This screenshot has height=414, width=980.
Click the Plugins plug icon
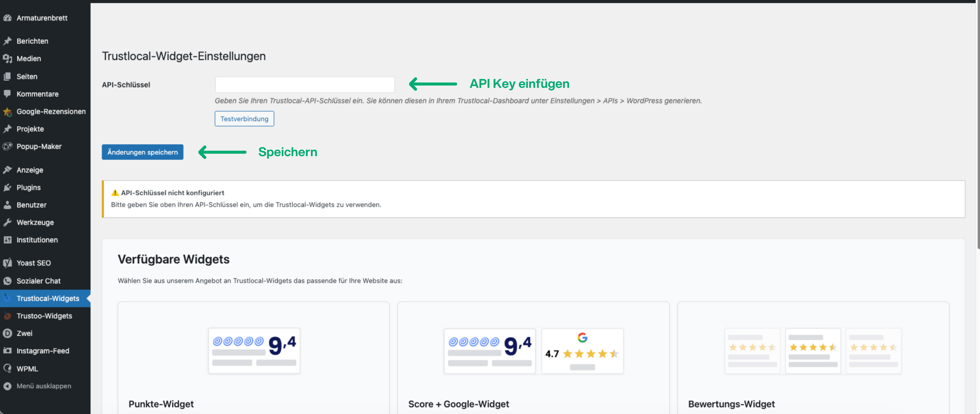7,187
